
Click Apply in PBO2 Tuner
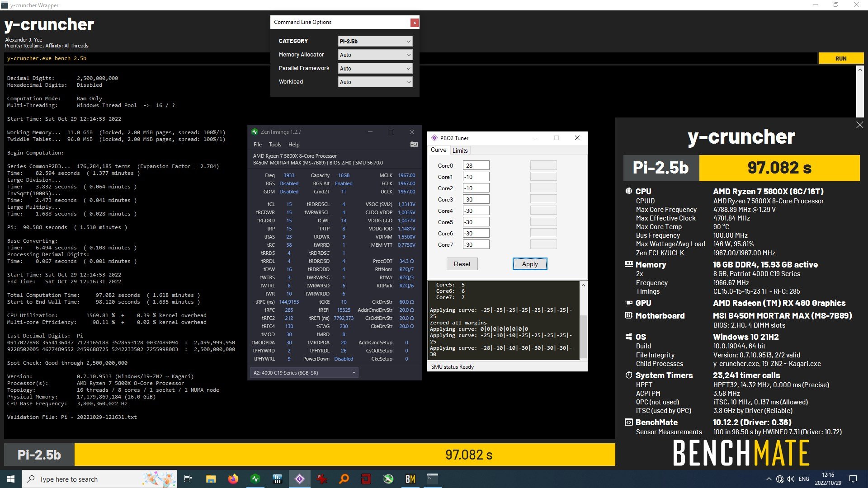coord(530,264)
